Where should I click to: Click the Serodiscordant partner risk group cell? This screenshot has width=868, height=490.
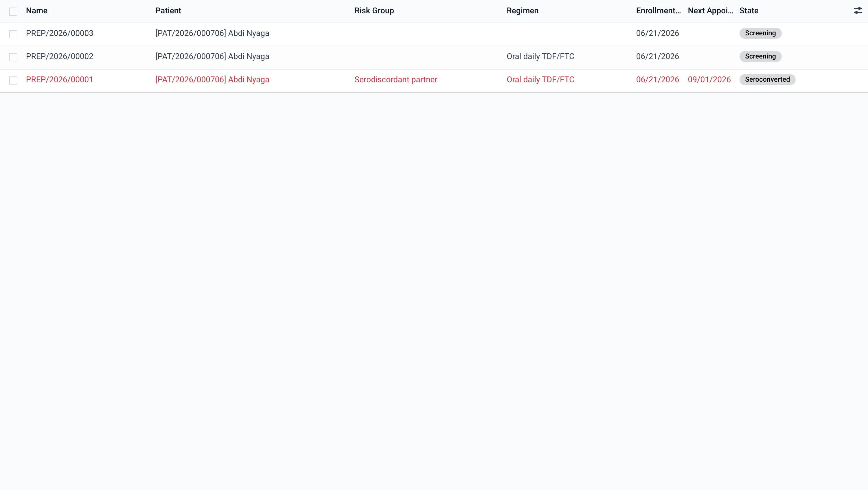396,80
